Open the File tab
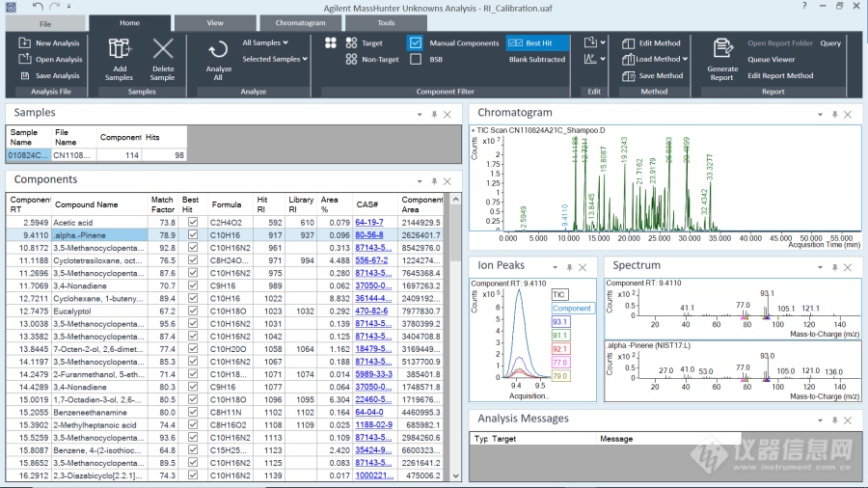Viewport: 868px width, 488px height. click(x=45, y=24)
